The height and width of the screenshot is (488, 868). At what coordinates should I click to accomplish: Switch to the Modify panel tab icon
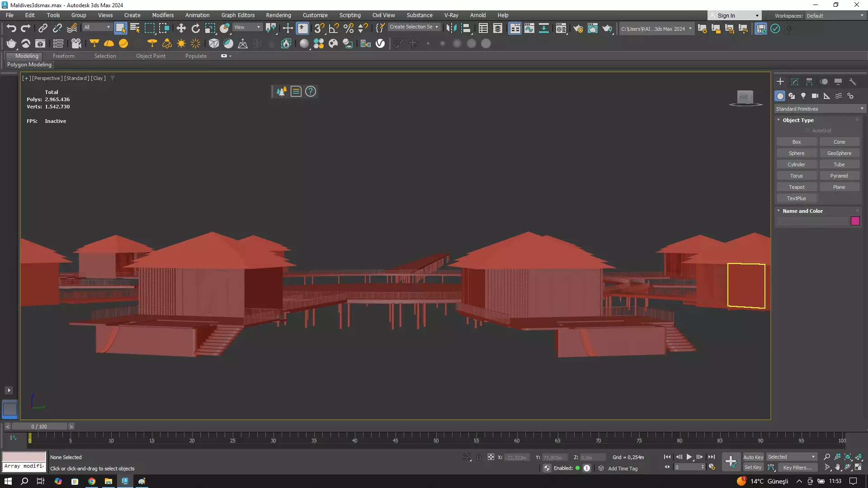(794, 82)
